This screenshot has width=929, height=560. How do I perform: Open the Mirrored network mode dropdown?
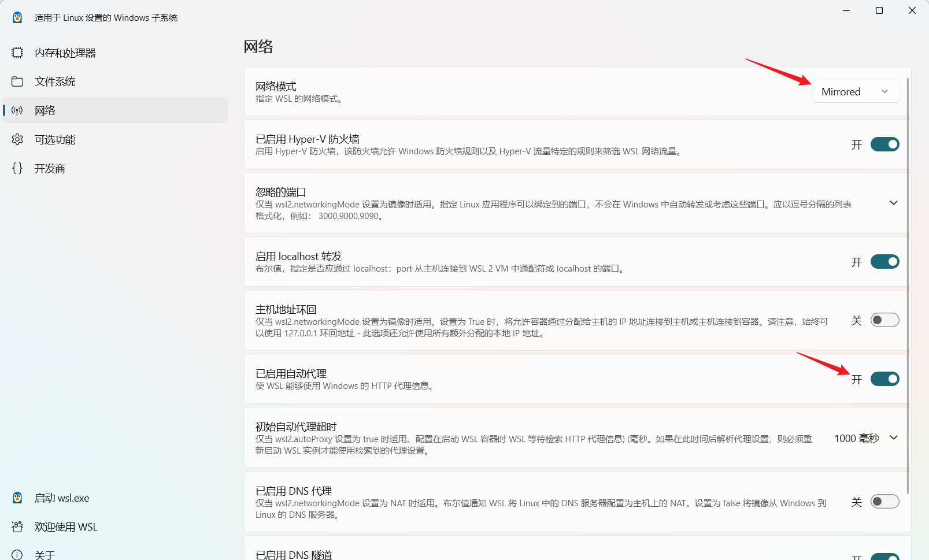(x=856, y=91)
